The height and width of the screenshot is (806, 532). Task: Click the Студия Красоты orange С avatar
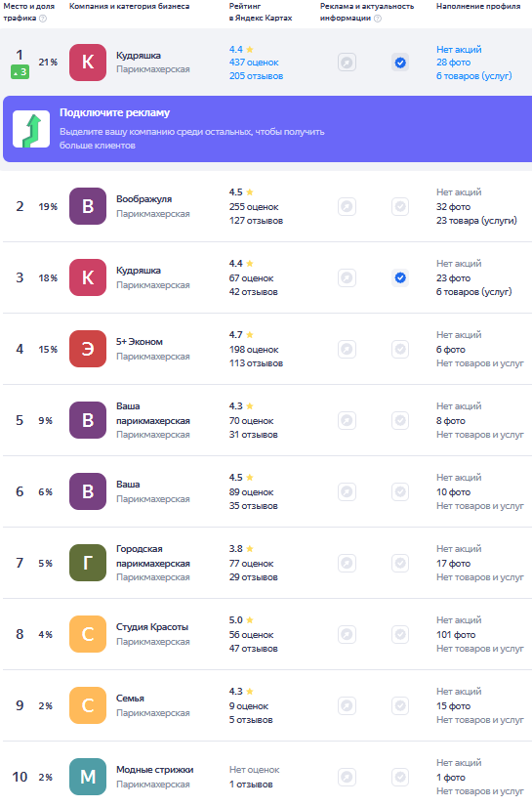[x=88, y=634]
